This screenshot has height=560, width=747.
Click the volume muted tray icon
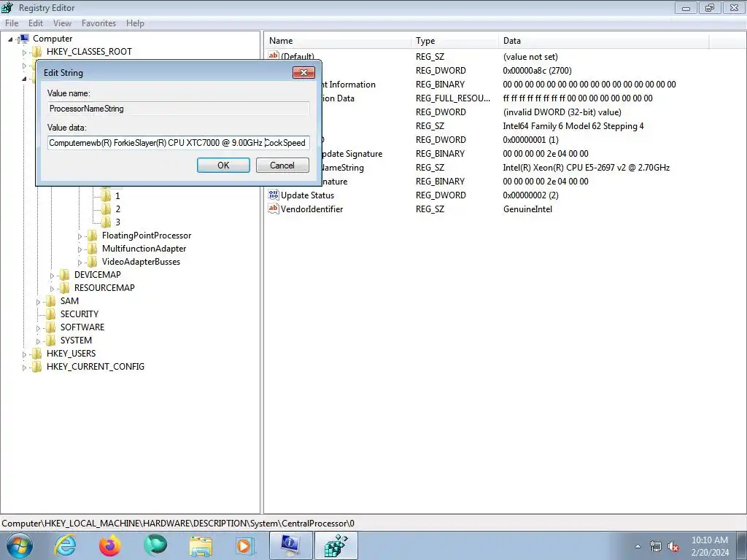click(x=673, y=547)
